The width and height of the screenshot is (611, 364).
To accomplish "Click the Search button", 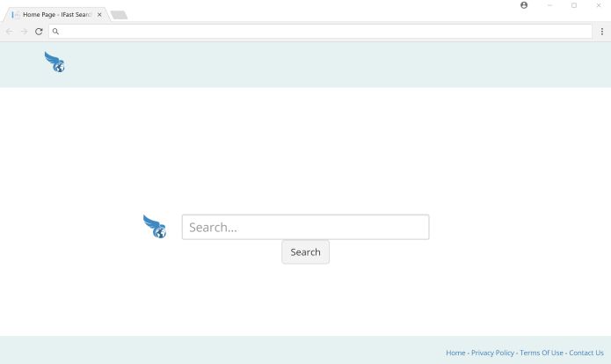I will tap(306, 252).
